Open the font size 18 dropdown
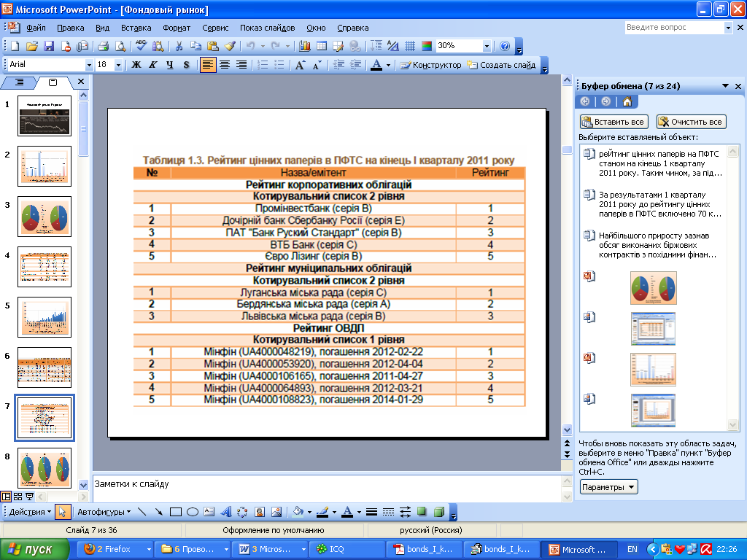This screenshot has height=560, width=747. [119, 65]
